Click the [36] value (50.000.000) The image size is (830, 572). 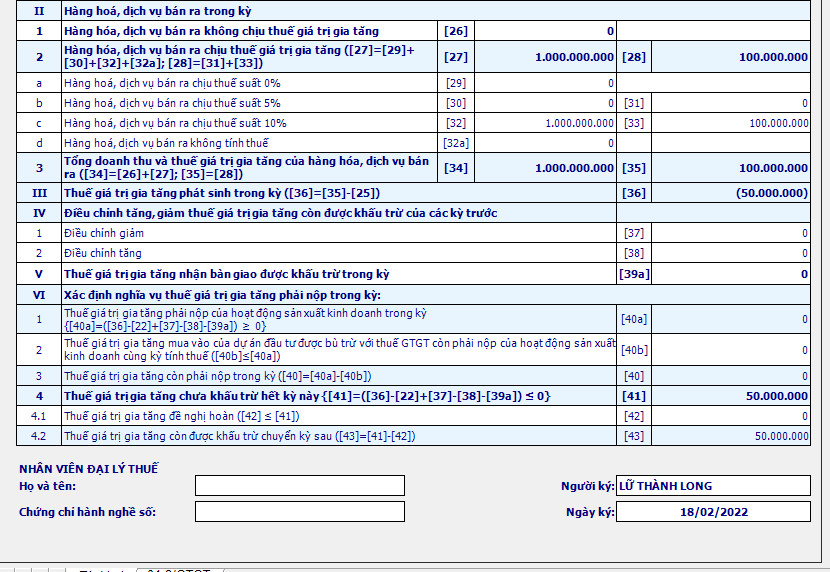click(730, 193)
